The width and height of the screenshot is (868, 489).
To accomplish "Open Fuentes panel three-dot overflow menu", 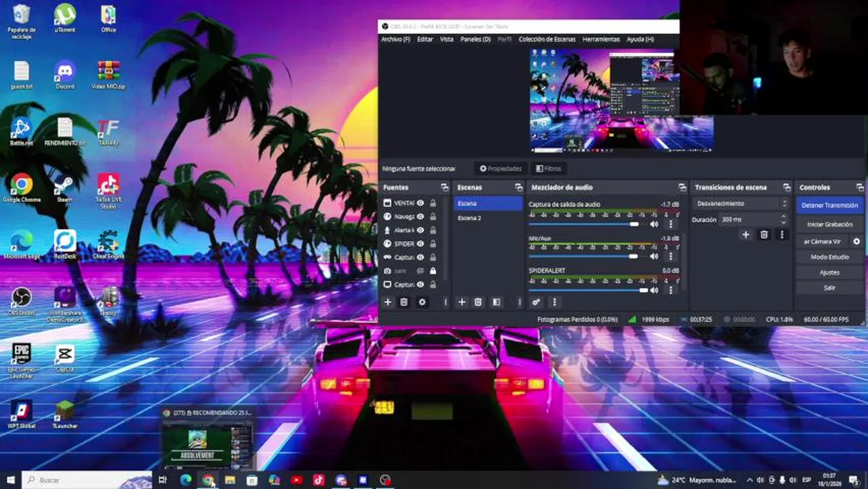I will point(446,302).
